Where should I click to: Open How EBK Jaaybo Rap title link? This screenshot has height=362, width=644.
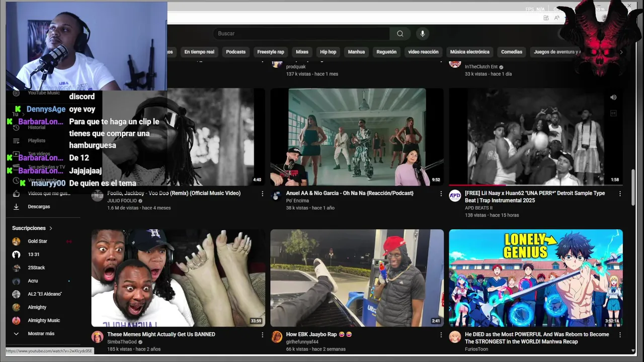coord(319,334)
